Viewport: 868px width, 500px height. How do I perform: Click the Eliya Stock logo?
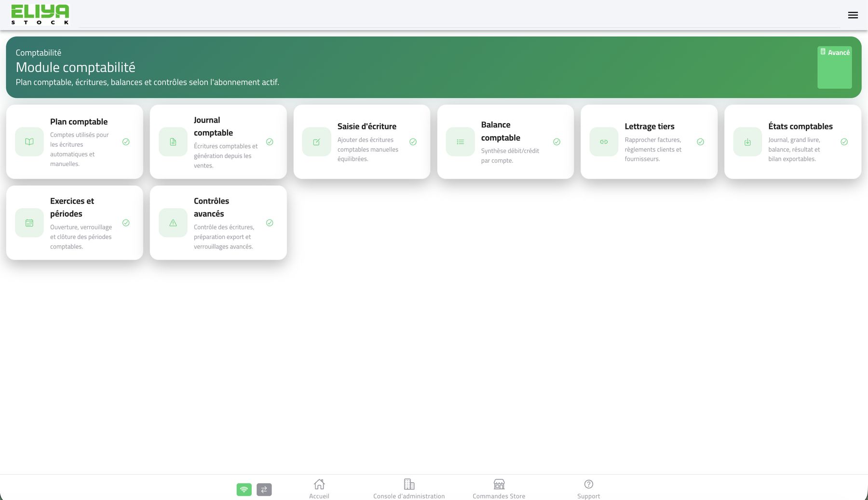pyautogui.click(x=40, y=14)
